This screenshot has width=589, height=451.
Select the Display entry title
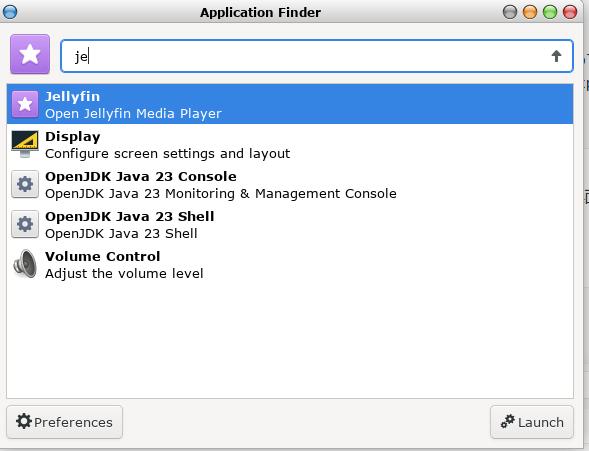[73, 137]
